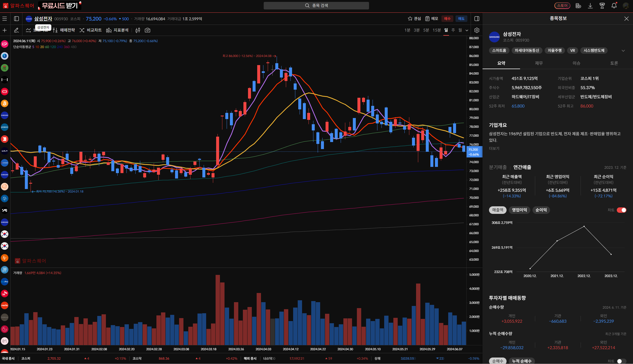Select the 1분 timeframe
633x364 pixels.
tap(407, 30)
